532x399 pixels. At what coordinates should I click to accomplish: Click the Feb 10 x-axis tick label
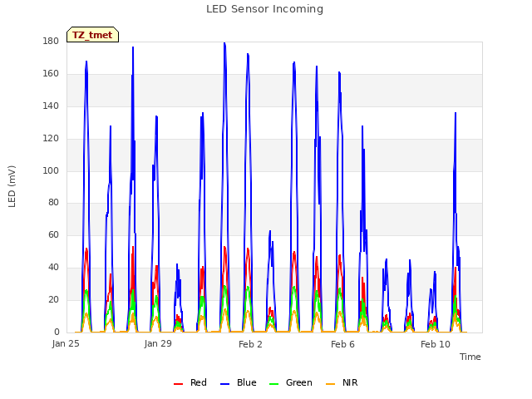436,344
